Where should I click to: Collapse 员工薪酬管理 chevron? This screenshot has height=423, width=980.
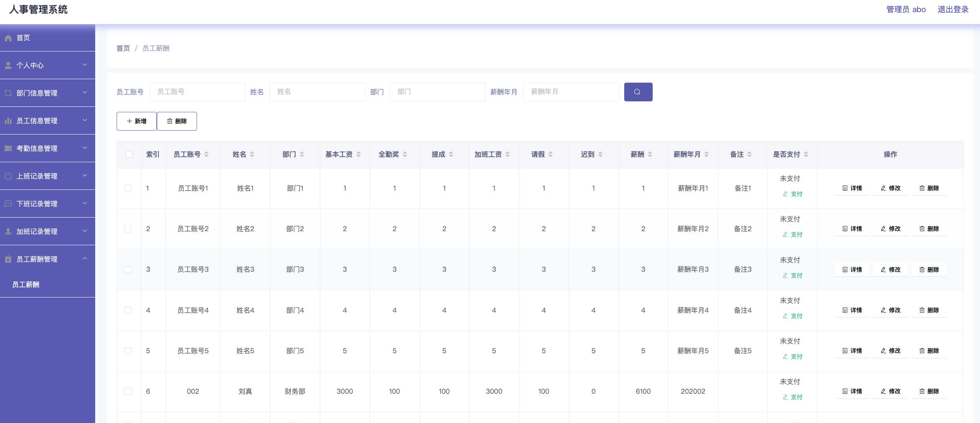(x=85, y=258)
